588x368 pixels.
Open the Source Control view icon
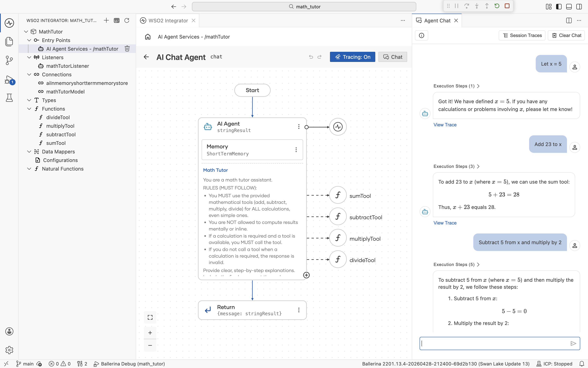[9, 60]
